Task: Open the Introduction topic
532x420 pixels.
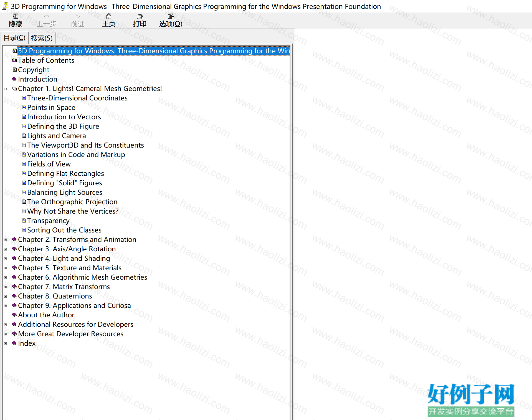Action: tap(37, 79)
